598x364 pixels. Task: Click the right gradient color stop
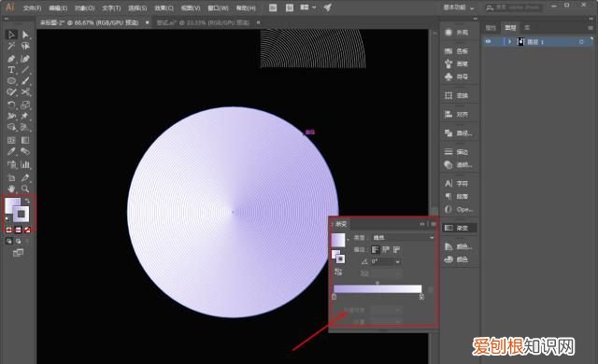click(421, 297)
